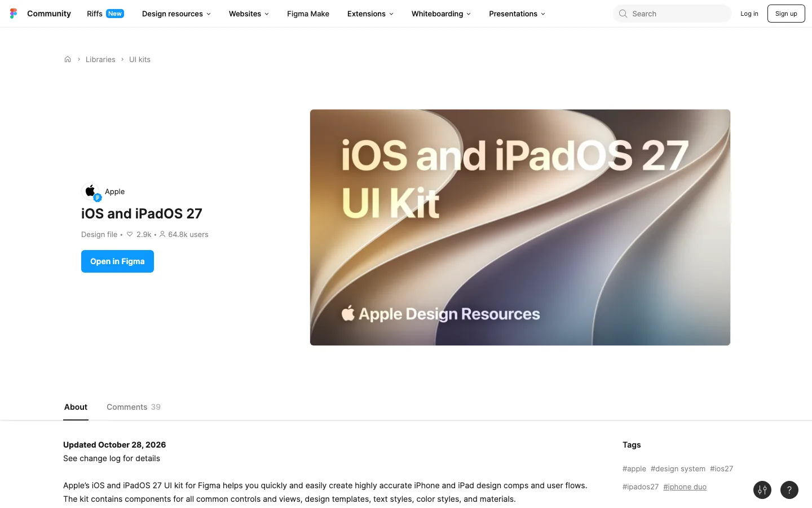Select the #design system tag

coord(678,468)
